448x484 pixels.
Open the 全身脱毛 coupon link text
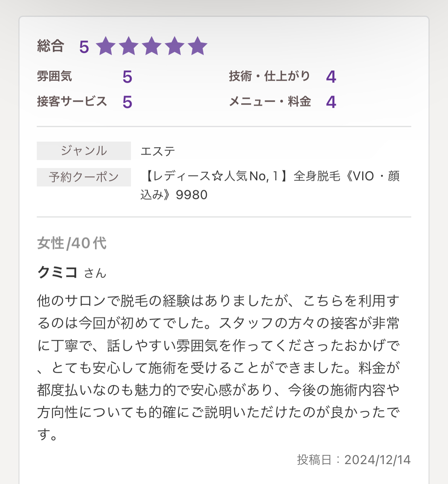click(270, 186)
